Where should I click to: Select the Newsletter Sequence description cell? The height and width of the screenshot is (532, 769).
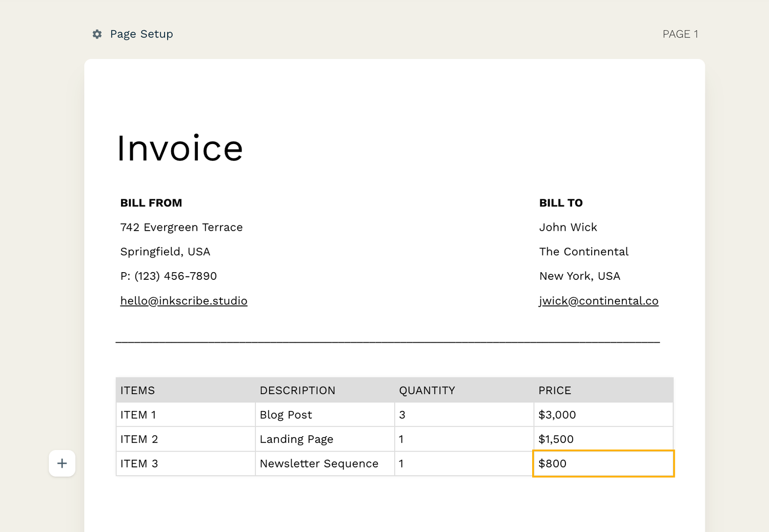pos(318,463)
